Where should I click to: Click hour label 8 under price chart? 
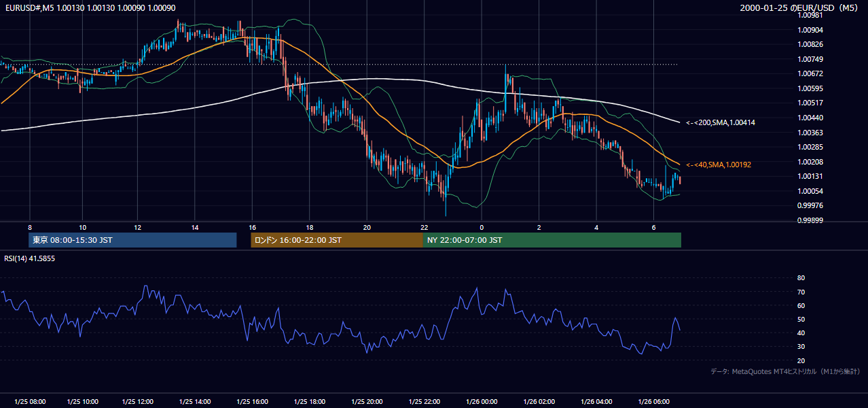[x=29, y=227]
